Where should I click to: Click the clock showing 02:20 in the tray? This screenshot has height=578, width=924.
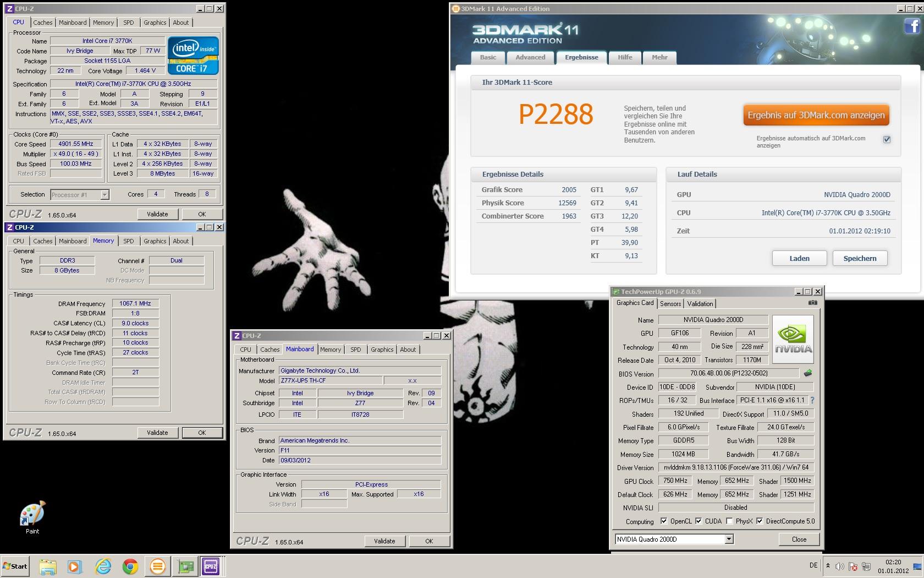click(x=893, y=562)
